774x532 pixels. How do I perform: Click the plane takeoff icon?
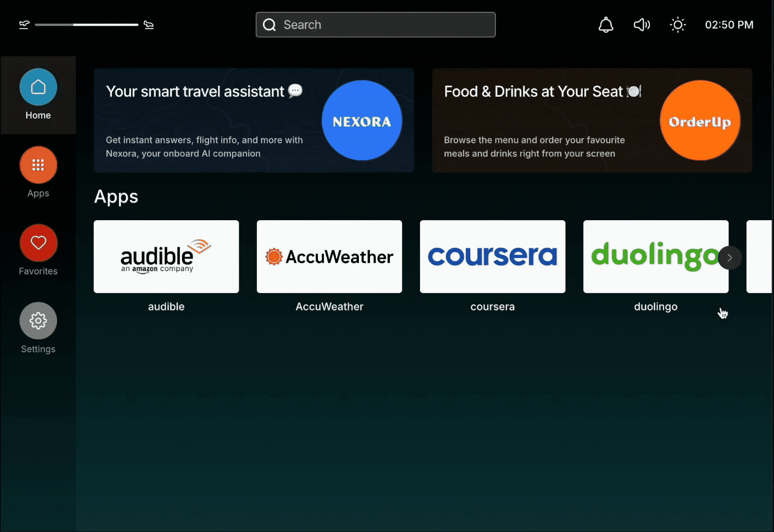[24, 25]
